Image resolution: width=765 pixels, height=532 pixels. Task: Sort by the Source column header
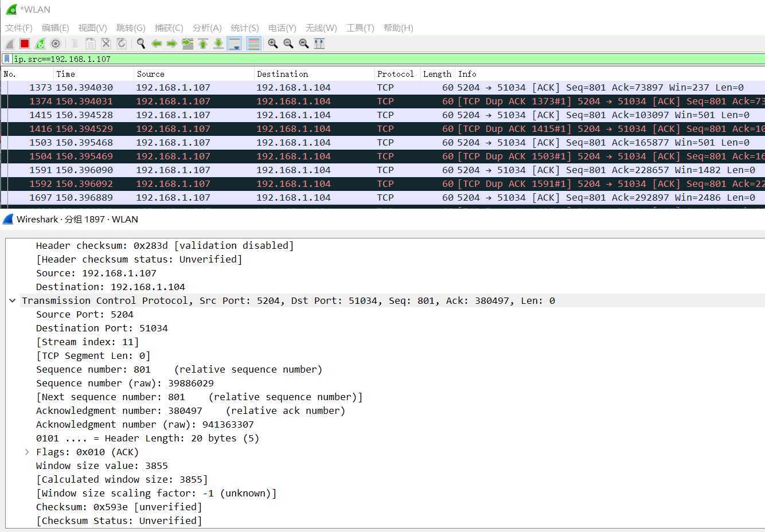pyautogui.click(x=194, y=74)
